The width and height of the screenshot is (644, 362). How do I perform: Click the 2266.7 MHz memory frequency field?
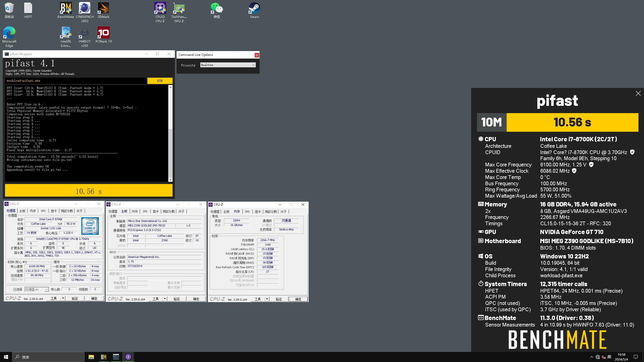pos(268,240)
